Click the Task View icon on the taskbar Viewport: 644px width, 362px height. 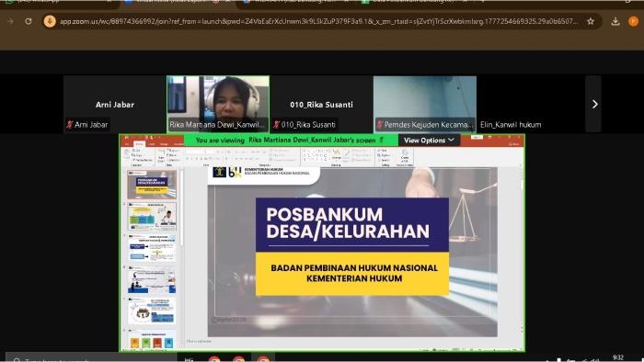(189, 359)
